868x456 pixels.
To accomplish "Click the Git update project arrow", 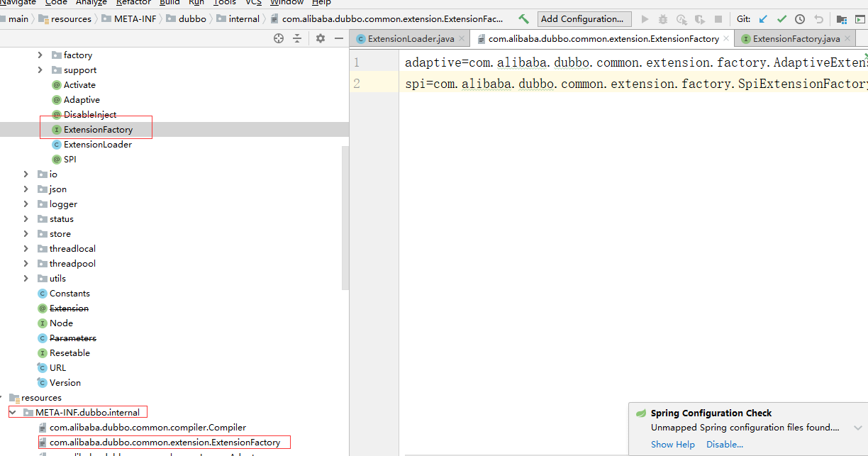I will (x=763, y=19).
